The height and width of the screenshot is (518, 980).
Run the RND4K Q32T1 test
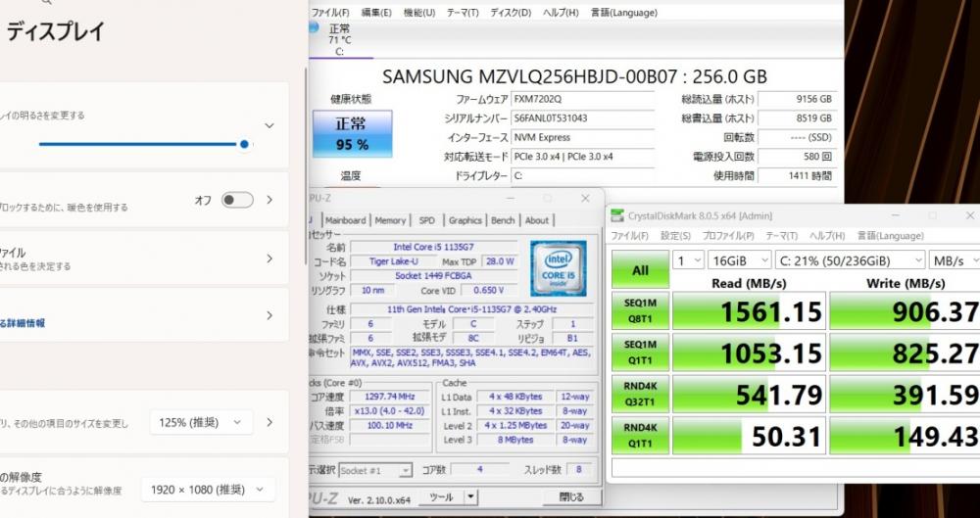(640, 394)
